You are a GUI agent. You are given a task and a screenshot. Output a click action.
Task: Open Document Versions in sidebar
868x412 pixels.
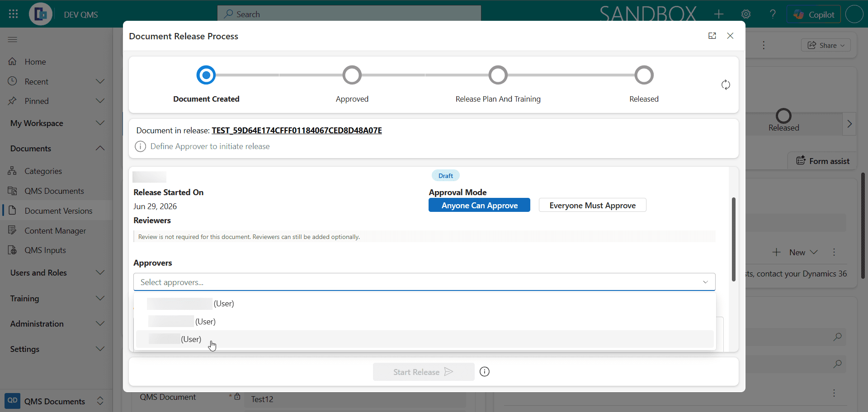(56, 211)
